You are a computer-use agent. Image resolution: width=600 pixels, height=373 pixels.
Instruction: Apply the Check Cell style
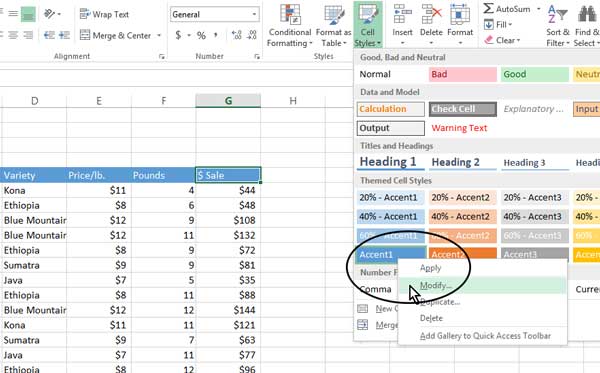[463, 109]
